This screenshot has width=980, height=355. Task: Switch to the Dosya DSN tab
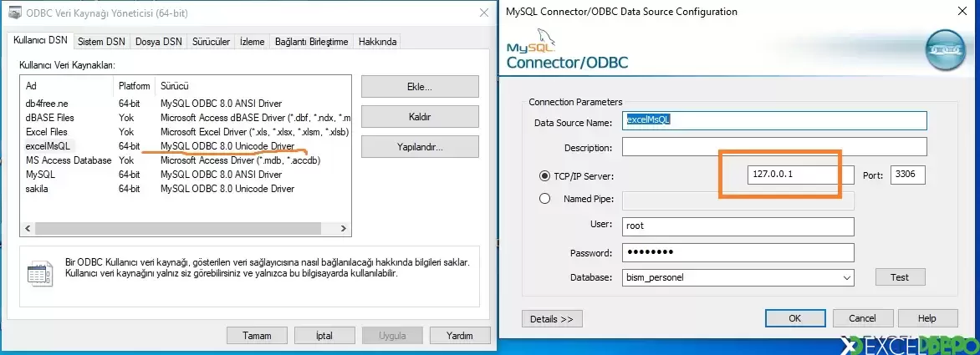158,42
